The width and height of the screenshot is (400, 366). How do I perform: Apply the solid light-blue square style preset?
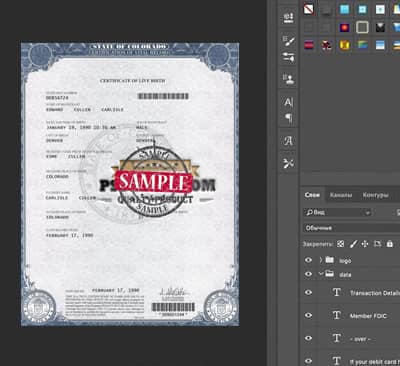click(345, 9)
